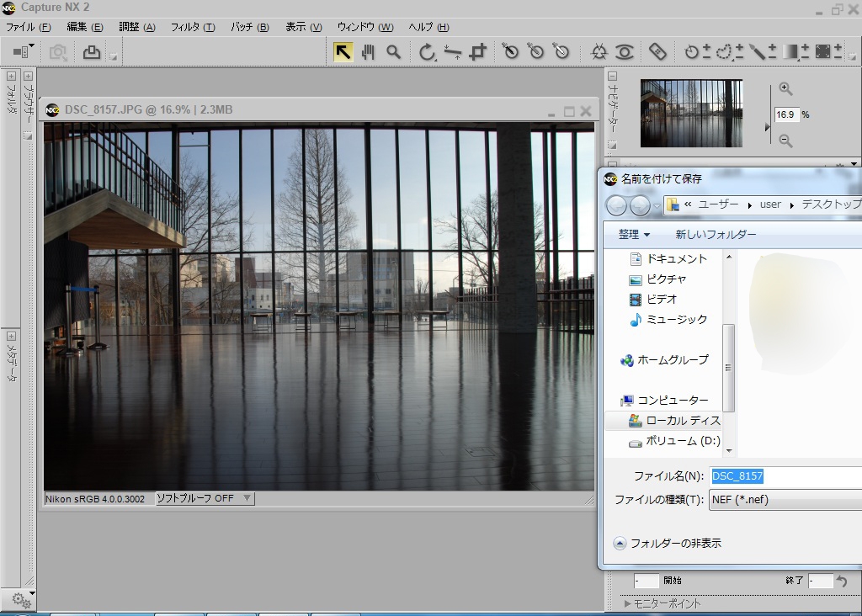
Task: Click the ファイル名 text field
Action: 783,476
